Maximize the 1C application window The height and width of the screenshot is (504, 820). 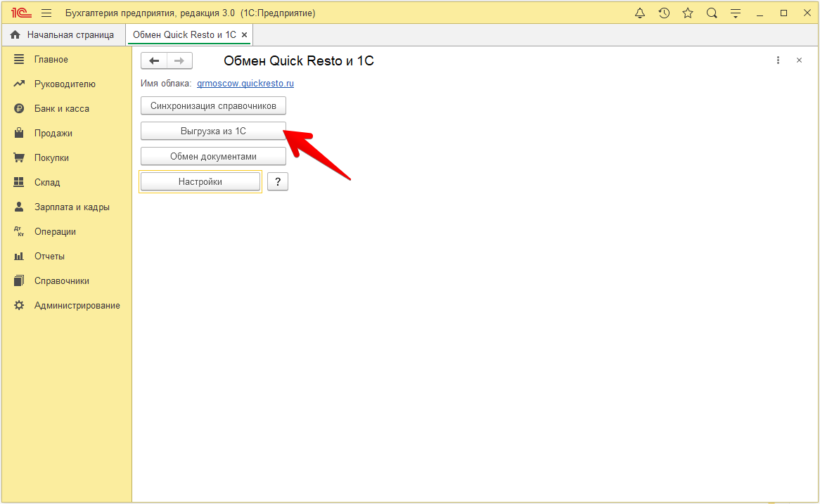[x=783, y=13]
